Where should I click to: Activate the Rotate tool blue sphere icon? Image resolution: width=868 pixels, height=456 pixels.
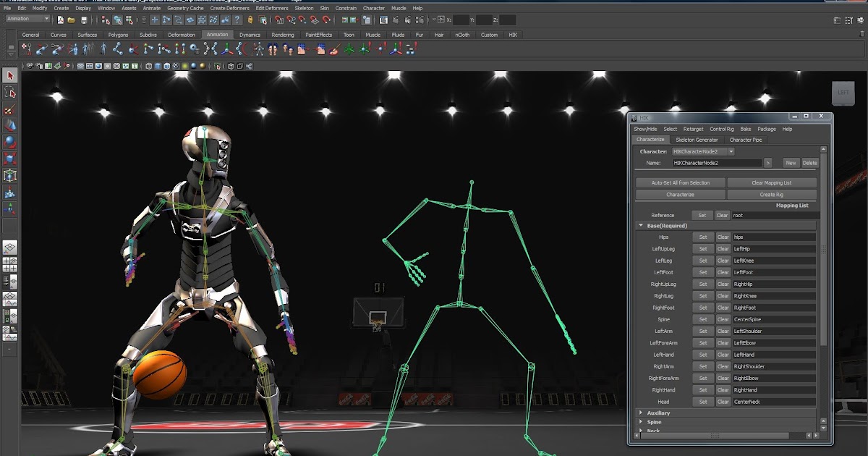point(10,143)
